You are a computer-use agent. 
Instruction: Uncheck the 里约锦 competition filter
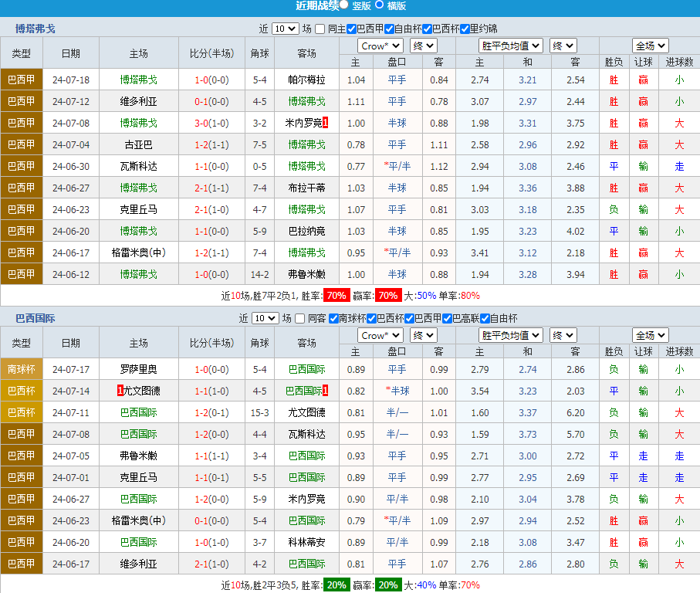click(x=465, y=29)
